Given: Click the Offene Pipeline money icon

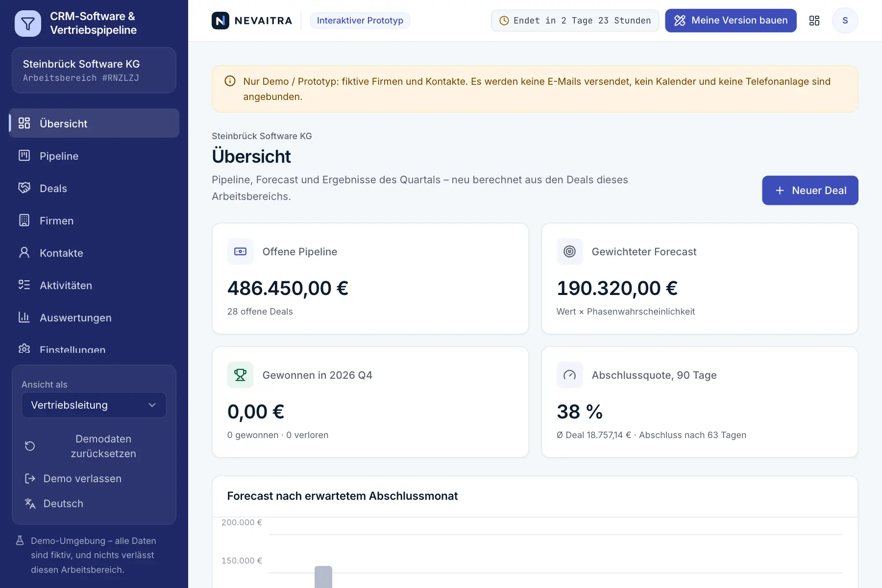Looking at the screenshot, I should [241, 251].
